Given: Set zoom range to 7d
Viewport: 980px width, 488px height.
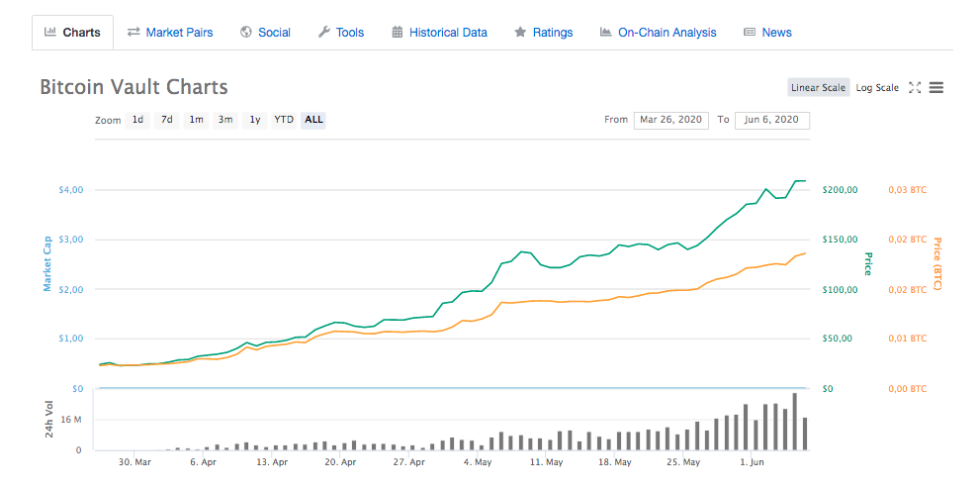Looking at the screenshot, I should click(166, 120).
